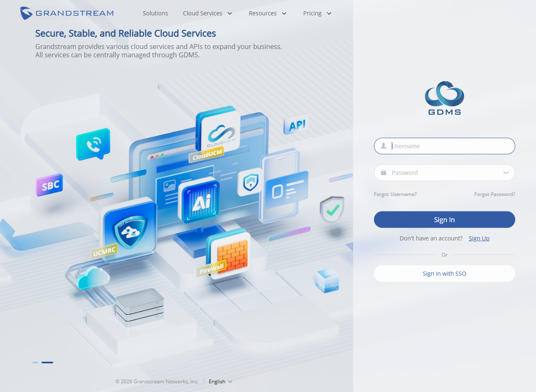
Task: Select the first carousel slide indicator
Action: (x=35, y=363)
